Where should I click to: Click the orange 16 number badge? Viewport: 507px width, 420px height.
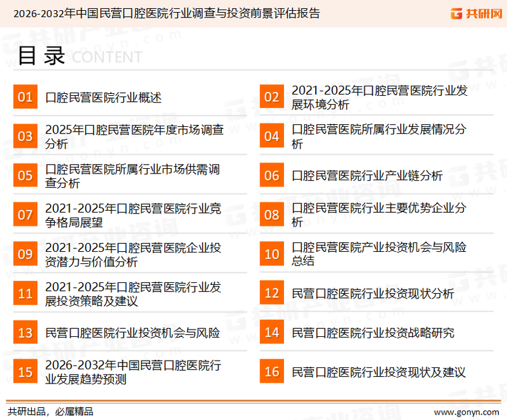(272, 371)
